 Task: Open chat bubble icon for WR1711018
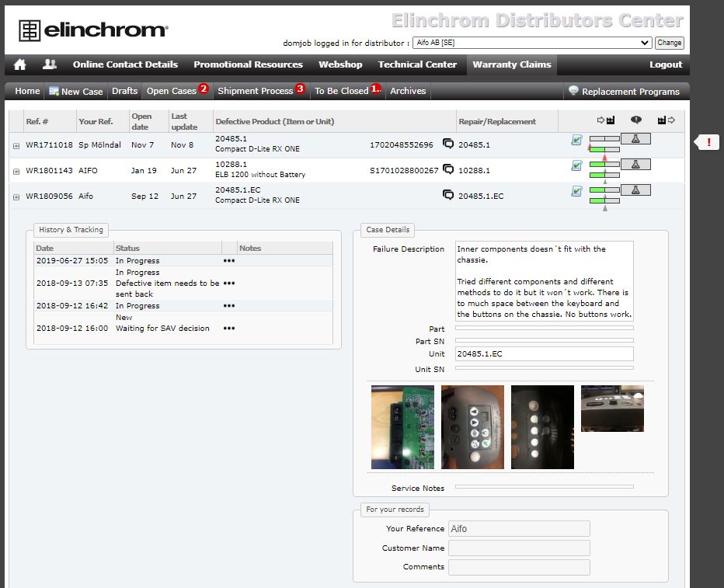448,144
